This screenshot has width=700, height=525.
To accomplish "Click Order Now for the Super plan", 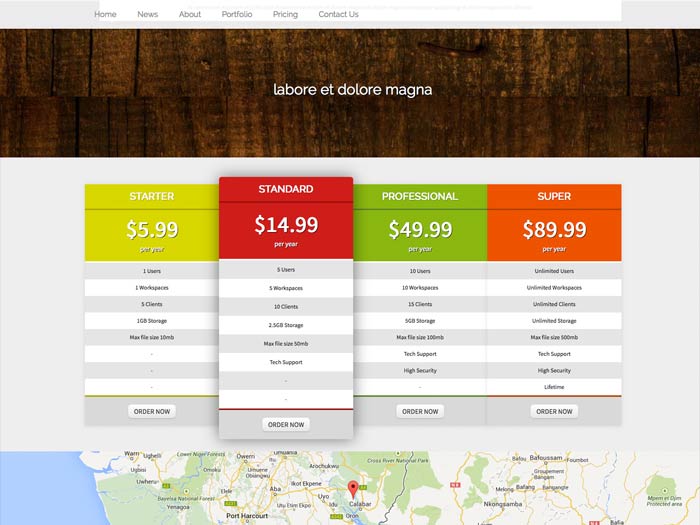I will pyautogui.click(x=554, y=411).
